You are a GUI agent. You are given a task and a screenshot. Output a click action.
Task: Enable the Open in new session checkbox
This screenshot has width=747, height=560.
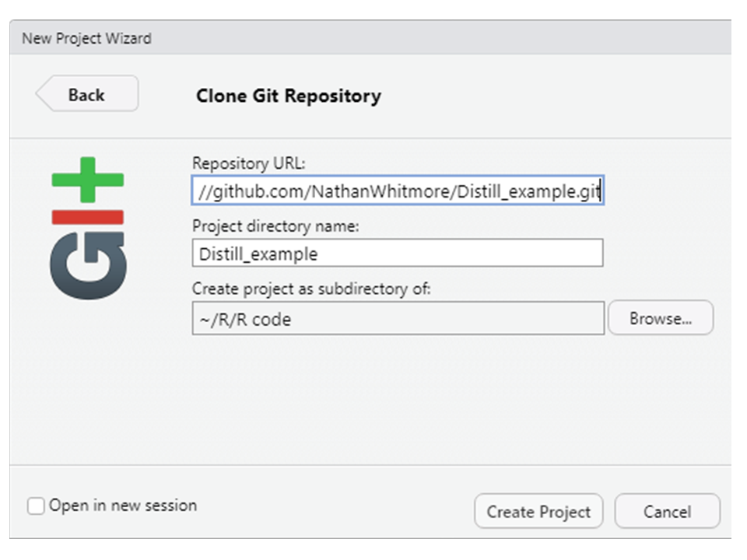36,506
